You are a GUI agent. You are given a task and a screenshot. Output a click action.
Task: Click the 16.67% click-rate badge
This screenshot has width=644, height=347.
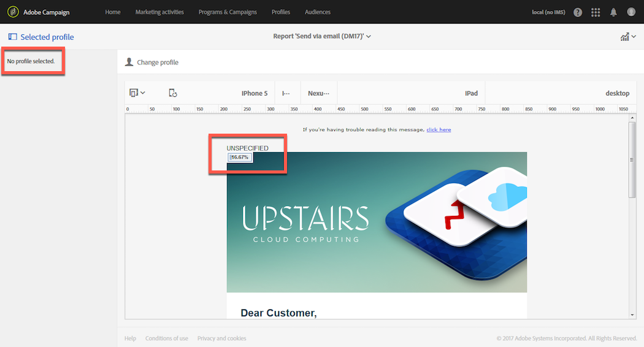[x=240, y=158]
